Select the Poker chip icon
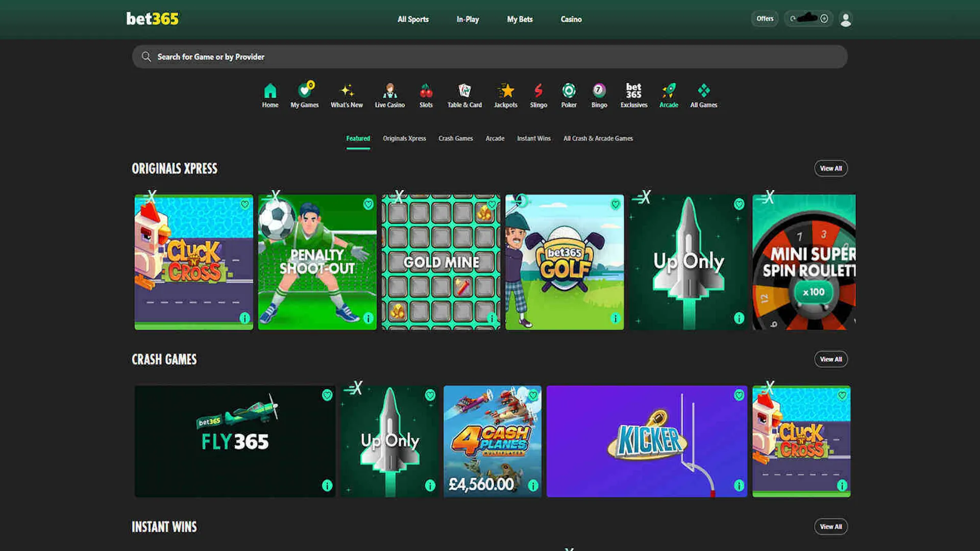 (569, 92)
